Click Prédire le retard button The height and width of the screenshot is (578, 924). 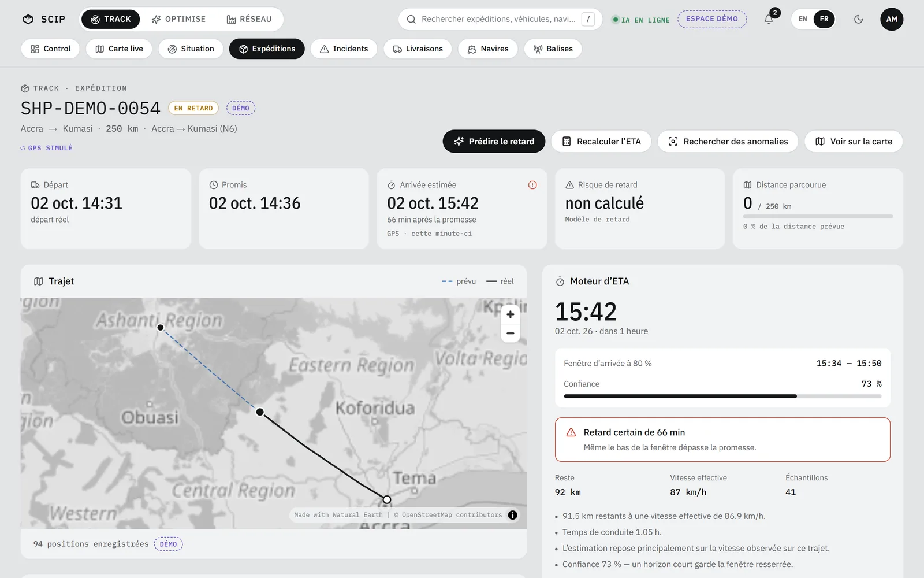[x=494, y=141]
